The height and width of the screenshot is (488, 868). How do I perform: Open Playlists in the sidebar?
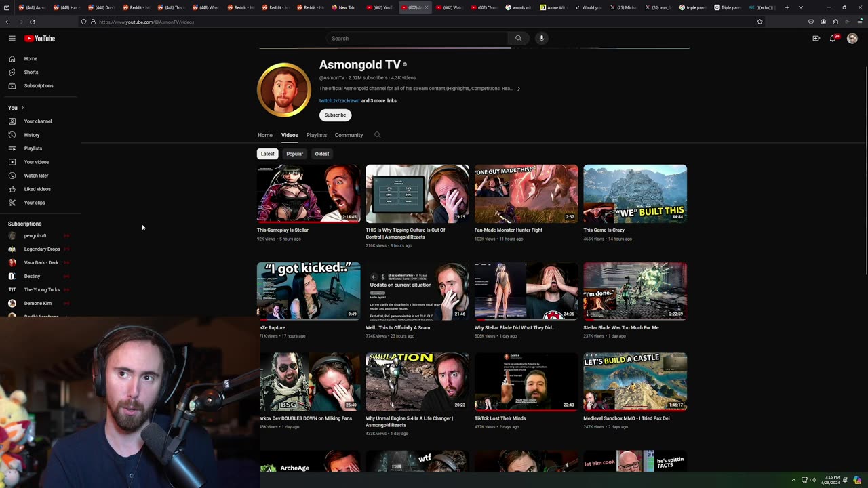[41, 148]
